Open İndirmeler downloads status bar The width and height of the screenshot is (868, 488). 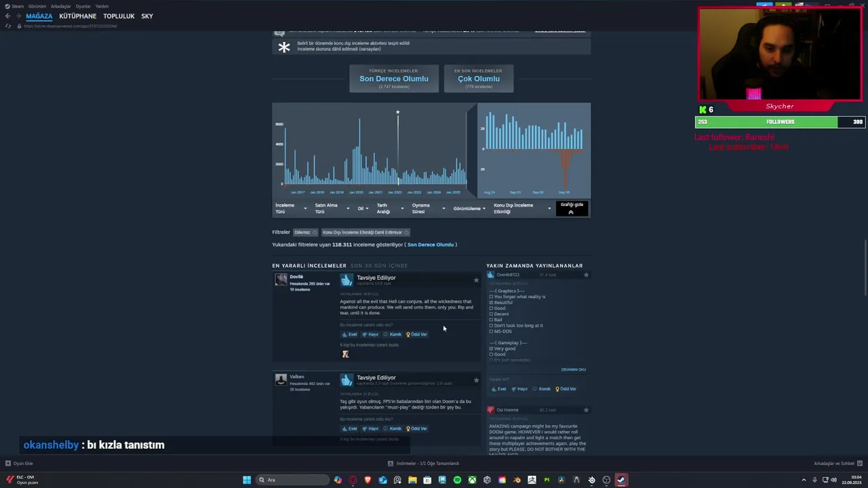[x=423, y=464]
